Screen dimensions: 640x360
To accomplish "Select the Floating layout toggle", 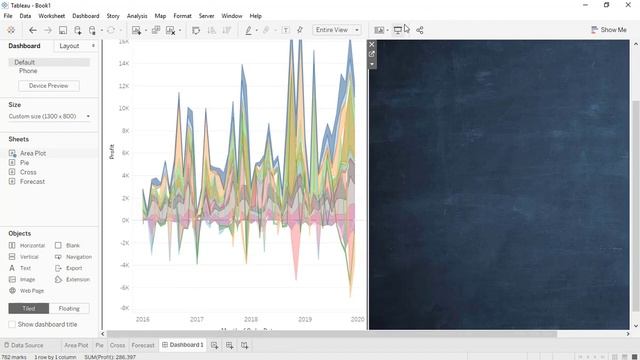I will click(x=69, y=309).
